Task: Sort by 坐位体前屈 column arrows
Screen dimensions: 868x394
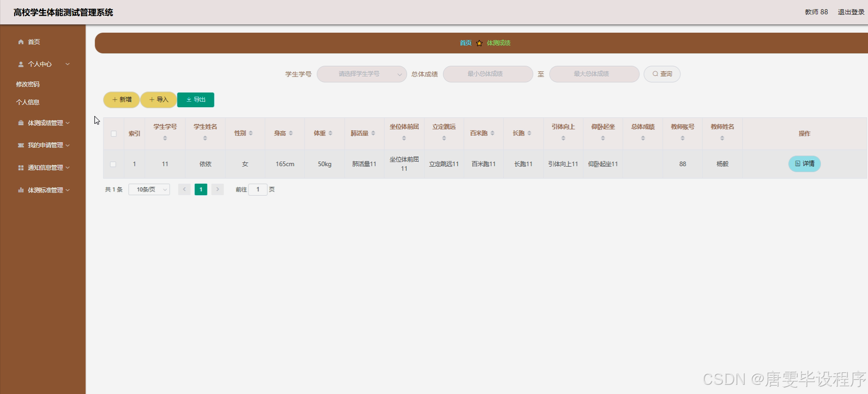Action: point(404,138)
